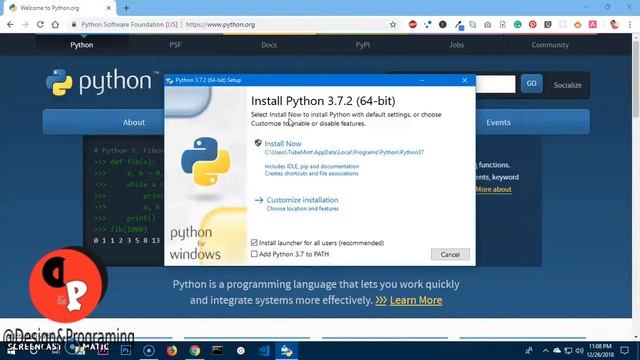Open the notification center icon
Screen dimensions: 640x360
tap(624, 351)
